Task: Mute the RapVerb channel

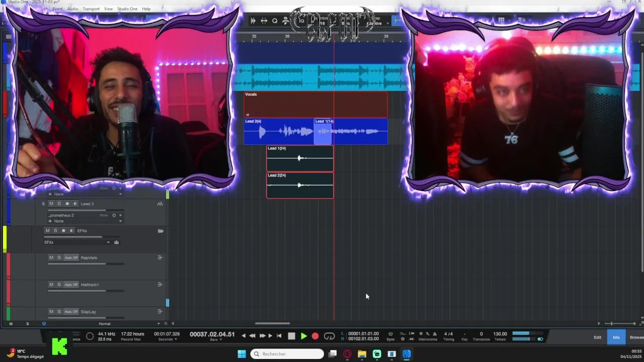Action: (51, 257)
